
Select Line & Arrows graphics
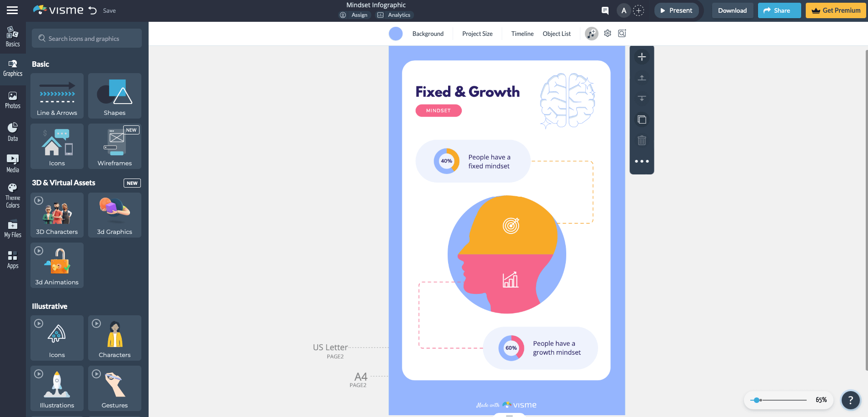click(57, 96)
